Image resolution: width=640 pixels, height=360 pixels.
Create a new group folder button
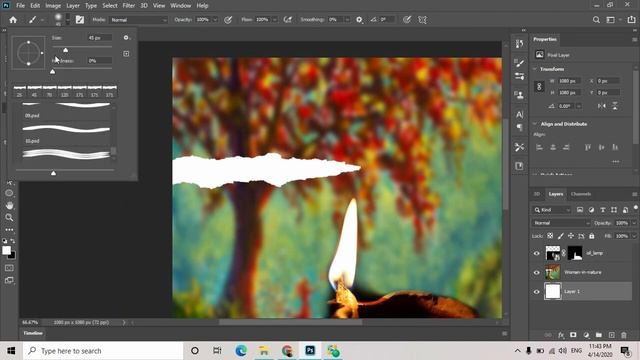coord(598,335)
